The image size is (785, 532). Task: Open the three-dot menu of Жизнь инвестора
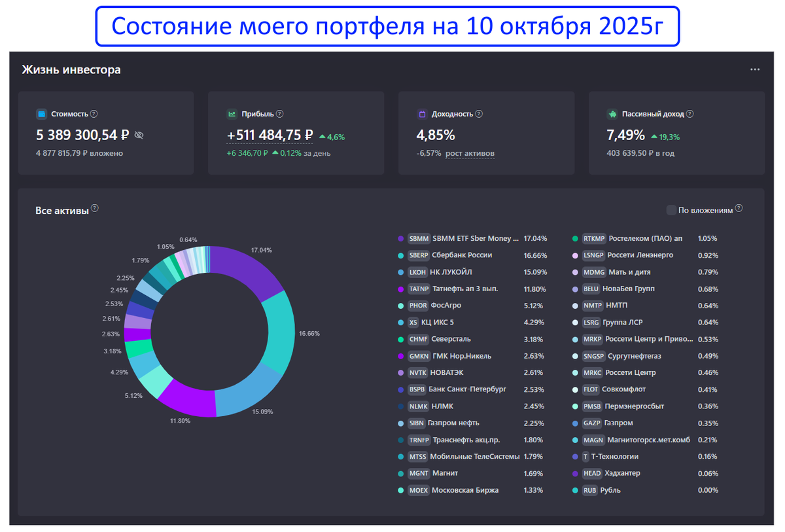click(755, 69)
